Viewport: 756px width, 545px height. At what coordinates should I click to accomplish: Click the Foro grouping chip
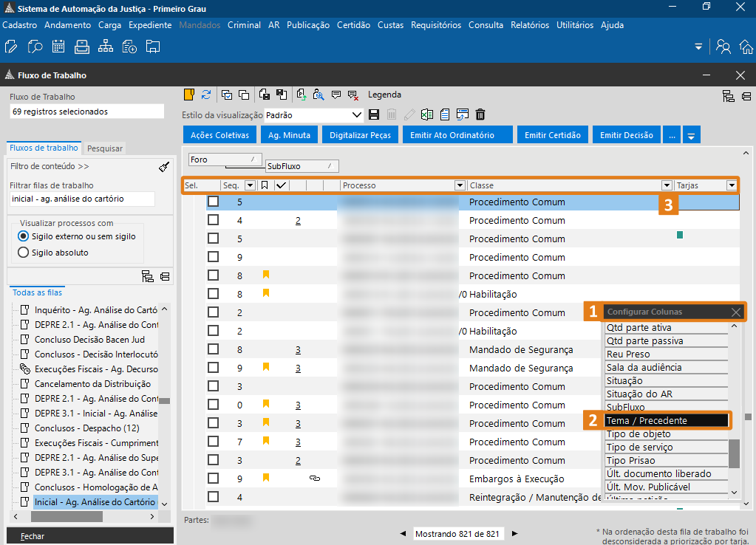[225, 160]
